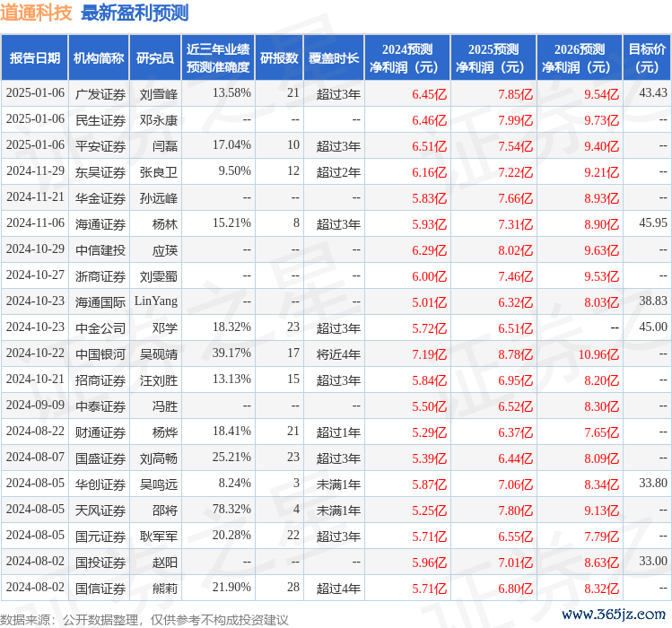Click the 2026预测净利润 column header
The height and width of the screenshot is (628, 672).
point(580,58)
